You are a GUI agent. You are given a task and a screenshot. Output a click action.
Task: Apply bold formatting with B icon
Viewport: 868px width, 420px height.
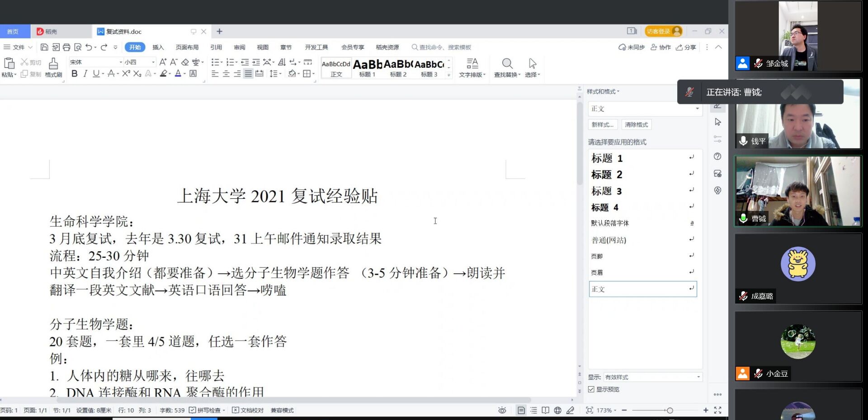point(75,74)
